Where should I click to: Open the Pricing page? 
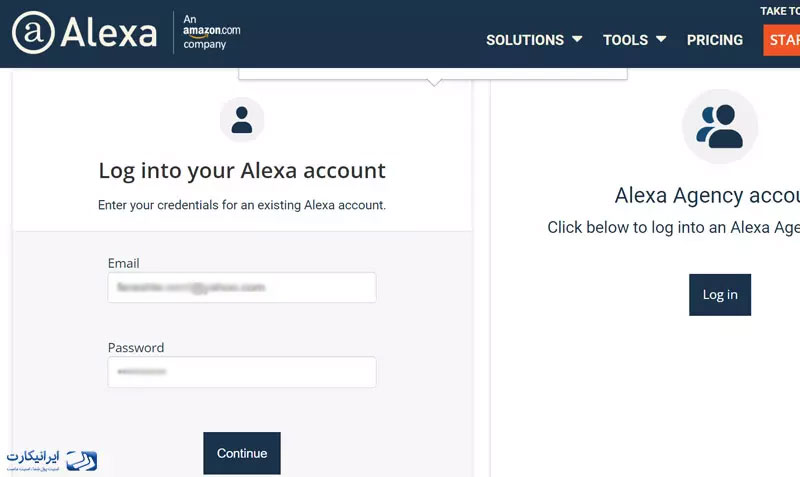coord(715,40)
